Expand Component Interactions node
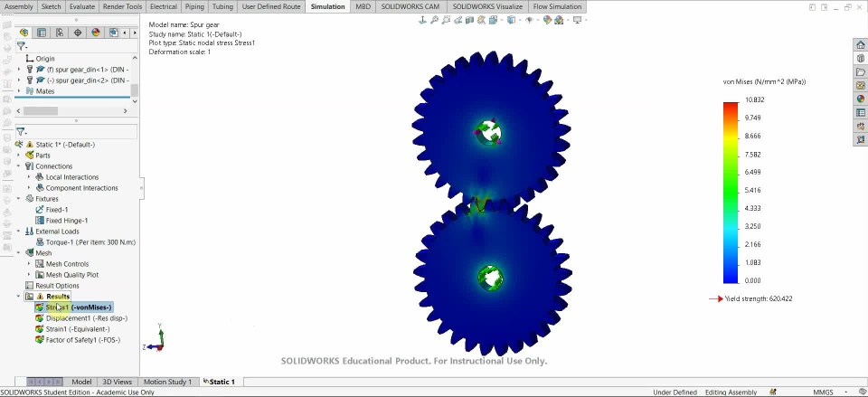The height and width of the screenshot is (397, 868). point(29,188)
